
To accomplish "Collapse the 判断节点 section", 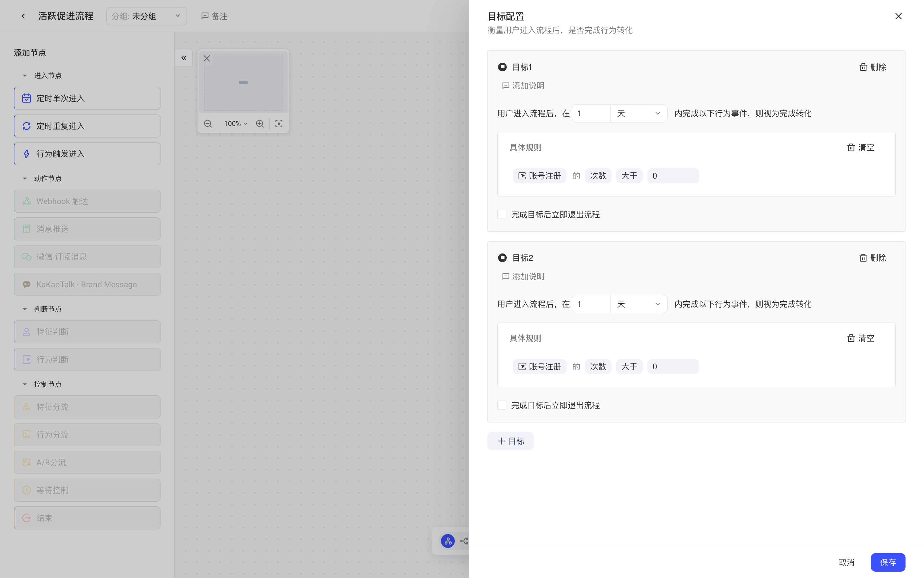I will coord(25,309).
